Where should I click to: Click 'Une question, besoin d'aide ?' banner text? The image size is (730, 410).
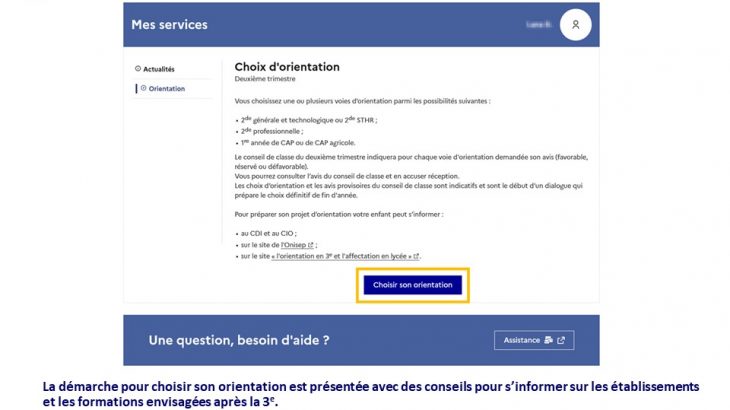(x=239, y=340)
